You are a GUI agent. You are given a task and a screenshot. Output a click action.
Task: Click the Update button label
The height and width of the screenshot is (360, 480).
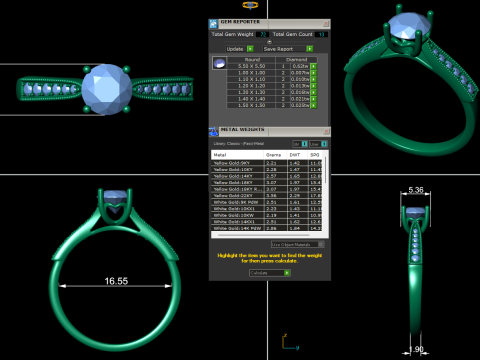235,49
